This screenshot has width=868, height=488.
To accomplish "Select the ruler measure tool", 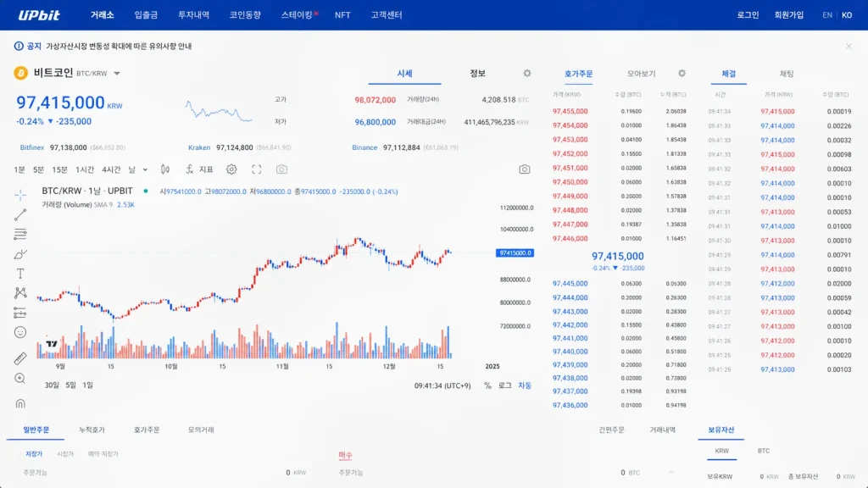I will coord(20,358).
